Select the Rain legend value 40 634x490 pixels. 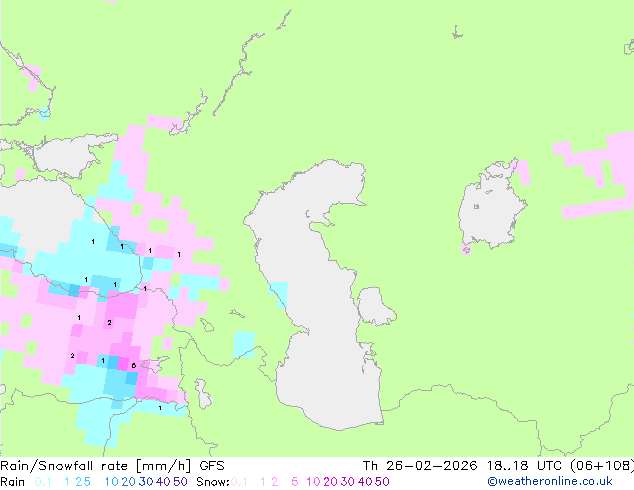click(x=163, y=482)
